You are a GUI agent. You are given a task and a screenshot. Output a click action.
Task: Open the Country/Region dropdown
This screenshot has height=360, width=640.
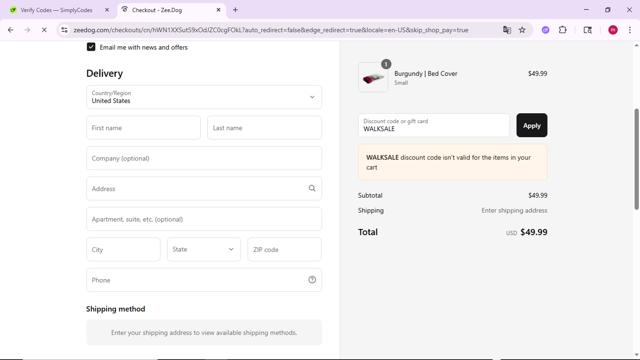(x=204, y=97)
